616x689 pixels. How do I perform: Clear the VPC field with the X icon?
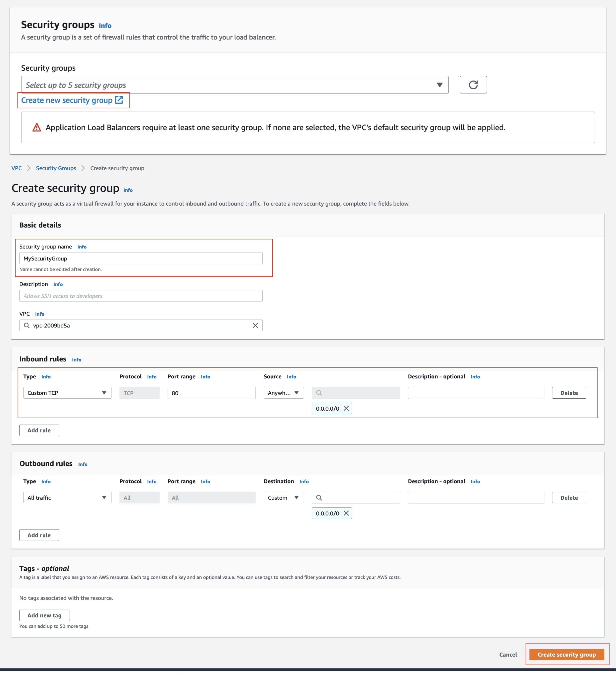coord(255,325)
